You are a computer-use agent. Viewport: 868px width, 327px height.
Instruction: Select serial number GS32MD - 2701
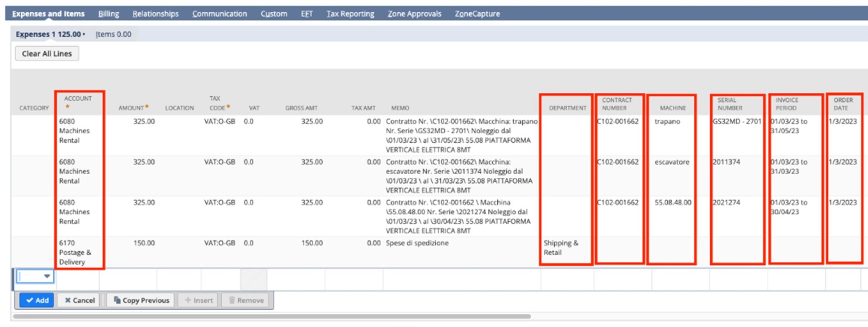737,121
